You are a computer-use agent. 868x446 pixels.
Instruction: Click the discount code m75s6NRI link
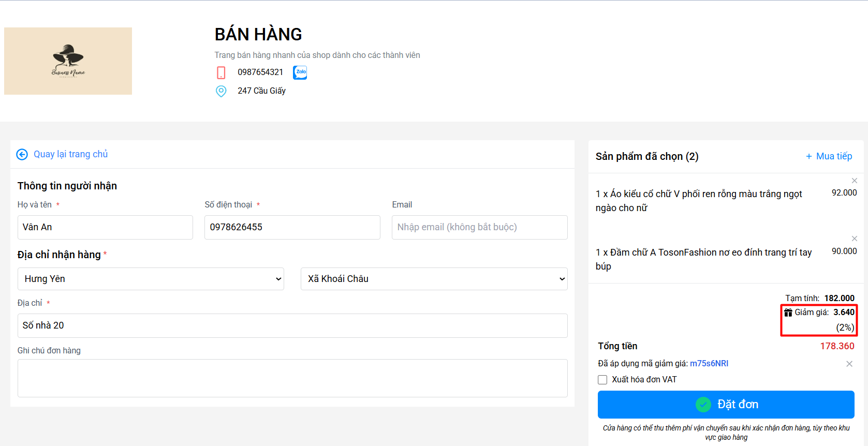pyautogui.click(x=709, y=364)
